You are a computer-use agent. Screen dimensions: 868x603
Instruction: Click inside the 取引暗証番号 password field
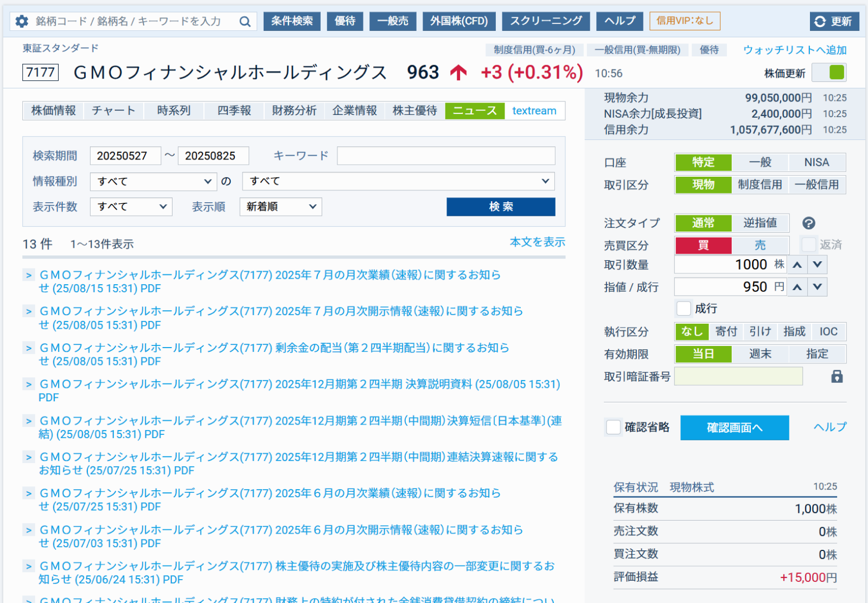tap(738, 376)
